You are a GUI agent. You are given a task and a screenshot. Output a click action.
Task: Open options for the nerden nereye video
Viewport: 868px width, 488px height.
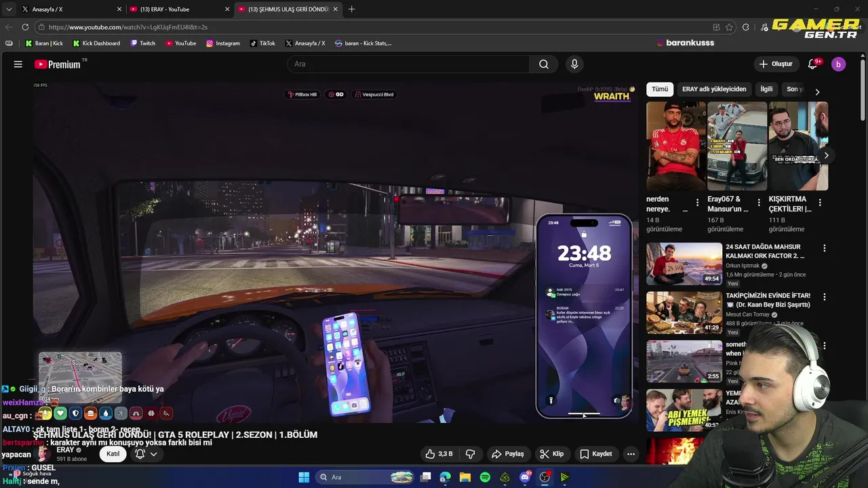[697, 203]
